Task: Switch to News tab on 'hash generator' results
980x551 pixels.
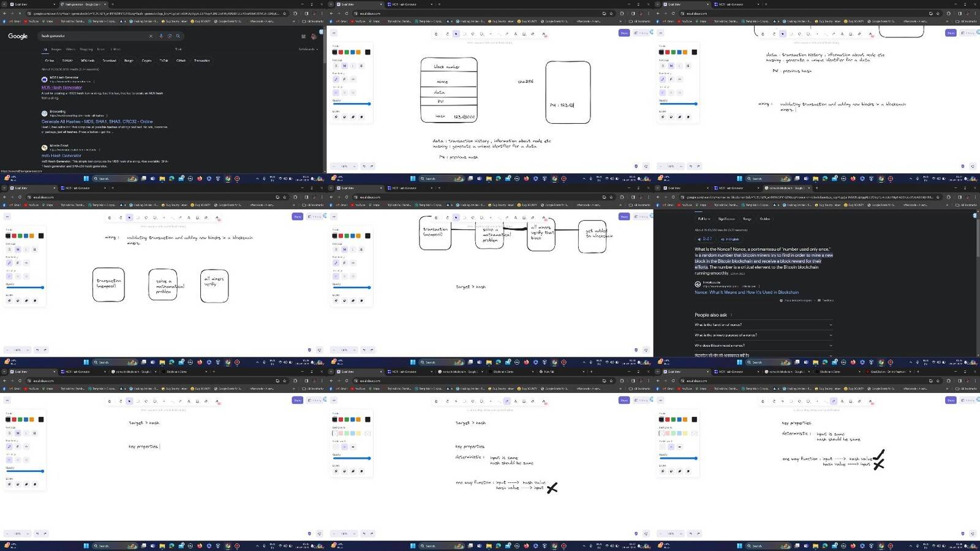Action: (x=101, y=49)
